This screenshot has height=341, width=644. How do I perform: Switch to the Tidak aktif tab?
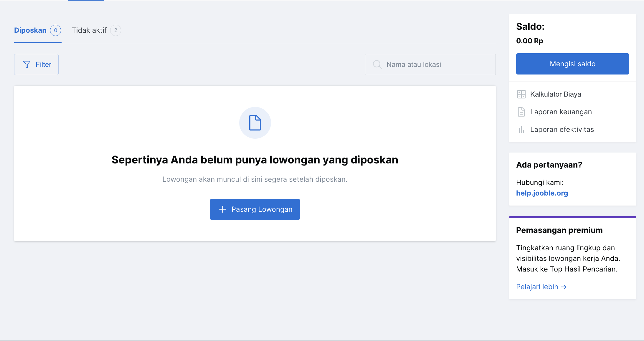(89, 30)
